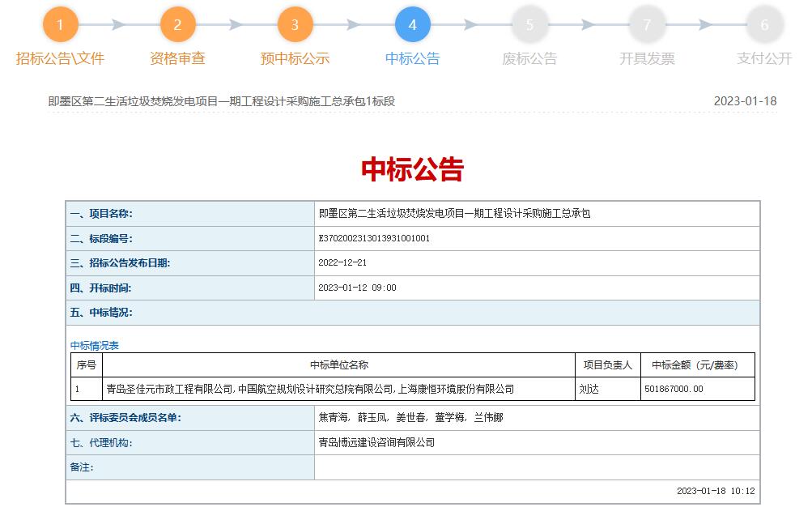Viewport: 812px width, 520px height.
Task: Switch to the 资格审查 step
Action: [x=177, y=58]
